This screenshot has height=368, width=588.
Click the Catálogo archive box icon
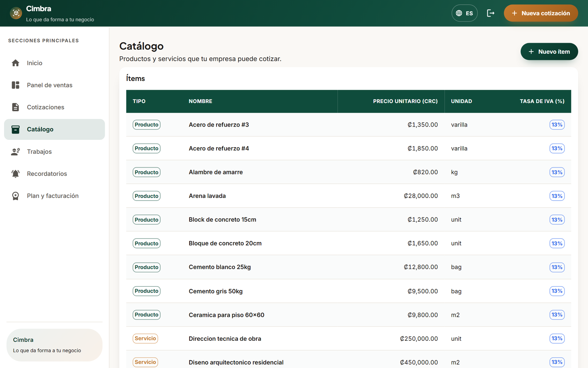click(x=15, y=129)
